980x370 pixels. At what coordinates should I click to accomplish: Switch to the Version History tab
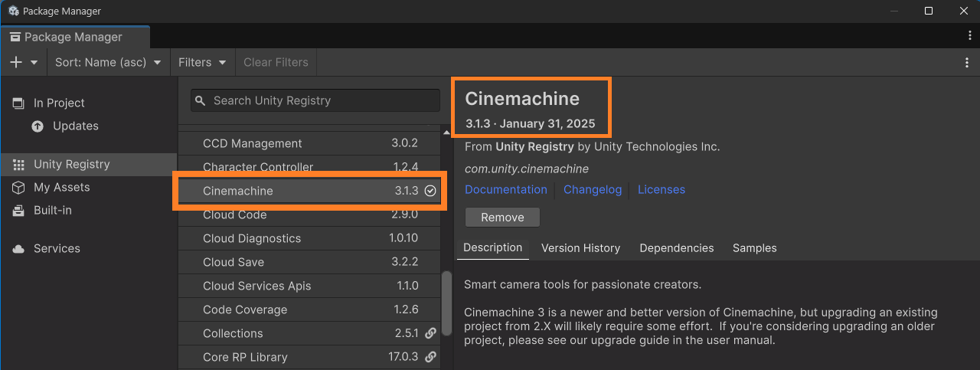click(580, 248)
